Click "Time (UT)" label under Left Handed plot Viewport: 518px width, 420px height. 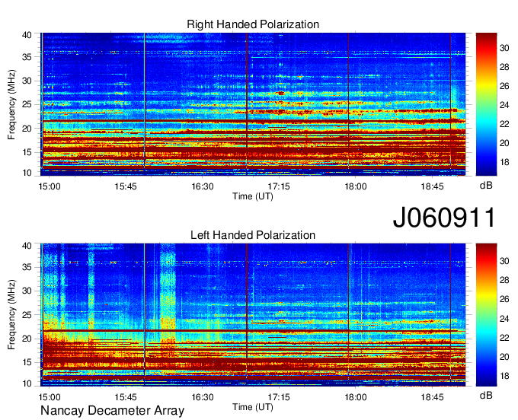pyautogui.click(x=253, y=407)
